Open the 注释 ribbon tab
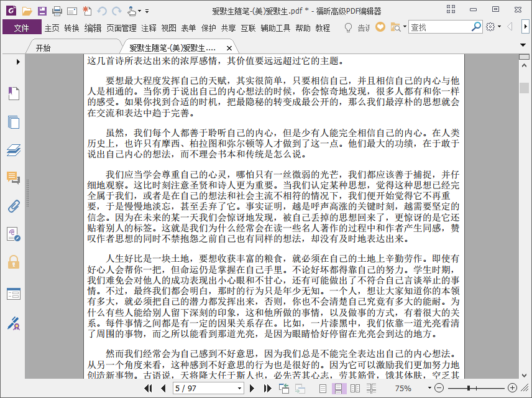532x398 pixels. 149,28
